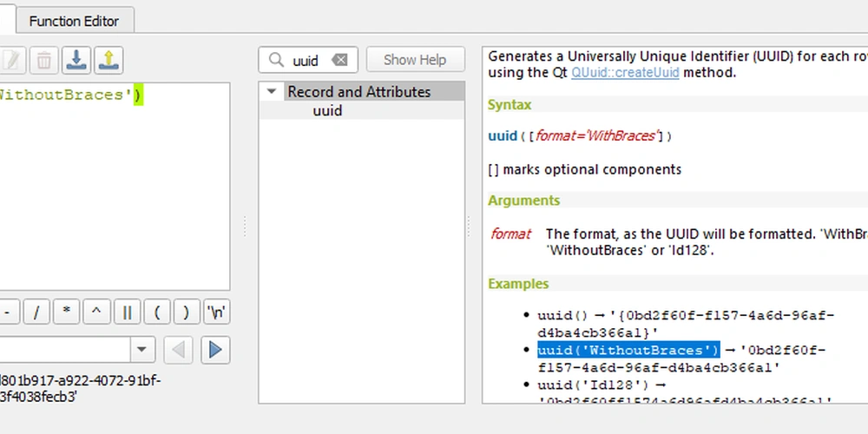
Task: Insert the power caret operator
Action: point(96,312)
